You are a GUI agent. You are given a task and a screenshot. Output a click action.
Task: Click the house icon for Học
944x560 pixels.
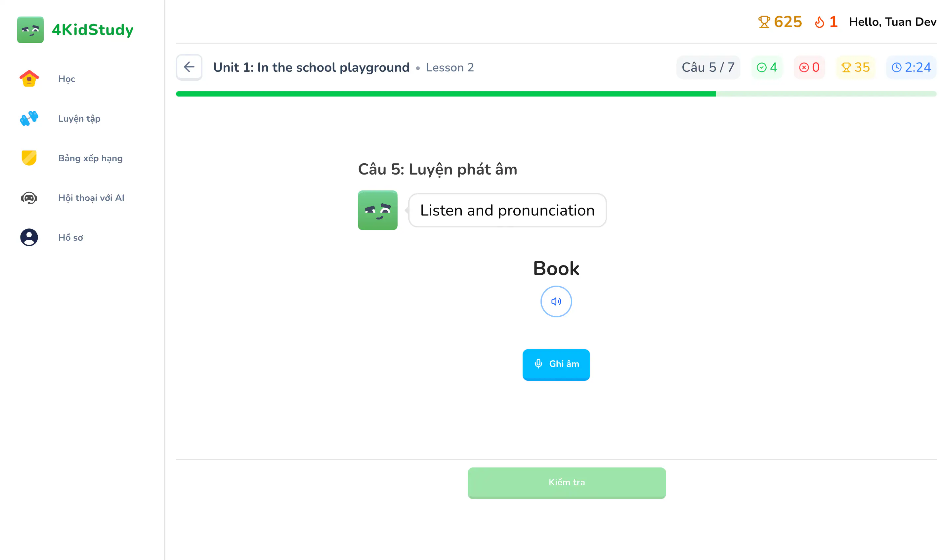(29, 79)
